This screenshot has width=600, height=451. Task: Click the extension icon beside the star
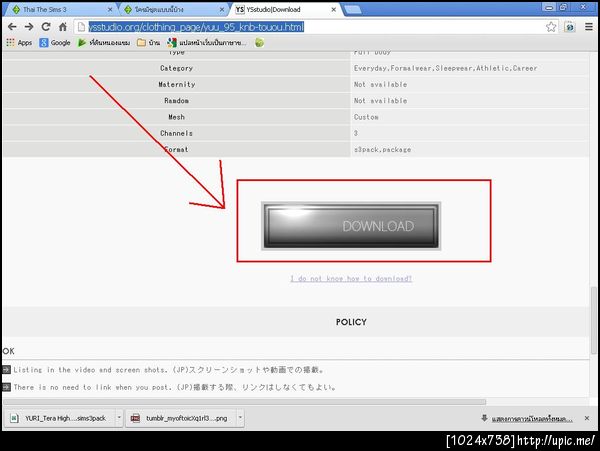570,26
